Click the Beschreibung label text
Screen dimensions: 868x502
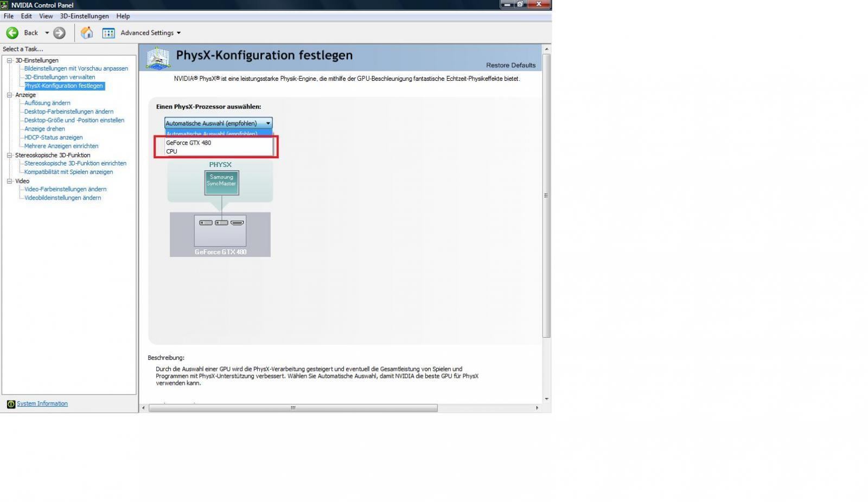166,358
